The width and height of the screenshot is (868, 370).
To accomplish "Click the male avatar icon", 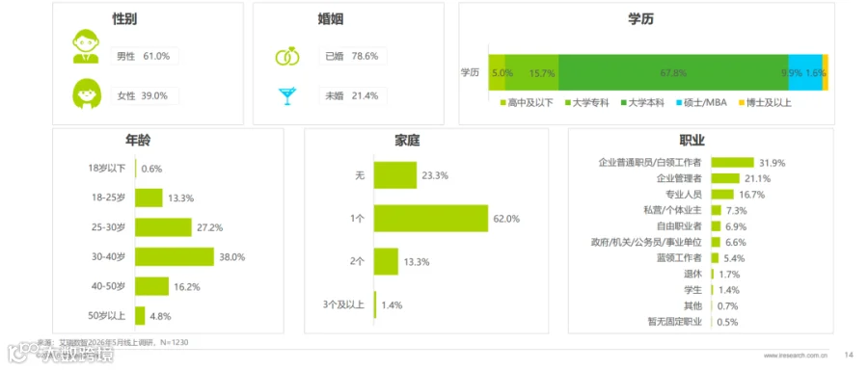I will click(x=86, y=47).
